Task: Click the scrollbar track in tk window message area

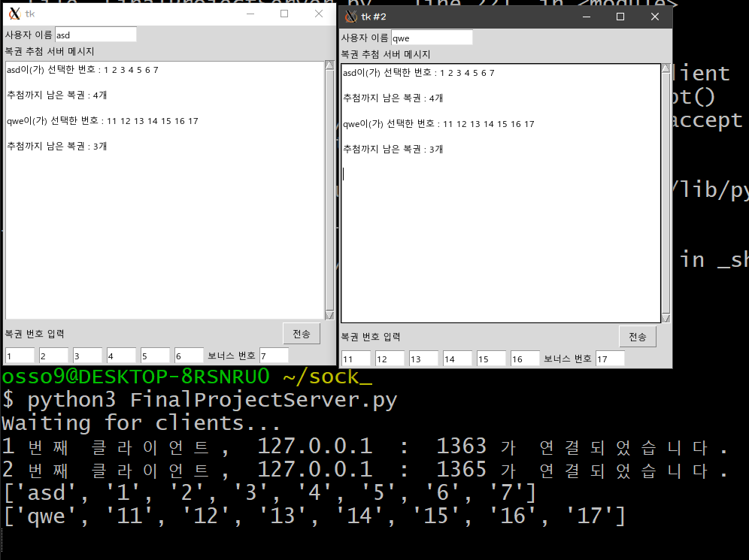Action: (x=329, y=190)
